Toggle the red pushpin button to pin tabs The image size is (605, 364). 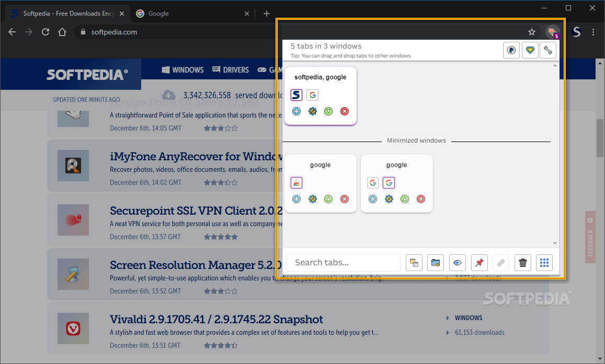click(x=479, y=263)
